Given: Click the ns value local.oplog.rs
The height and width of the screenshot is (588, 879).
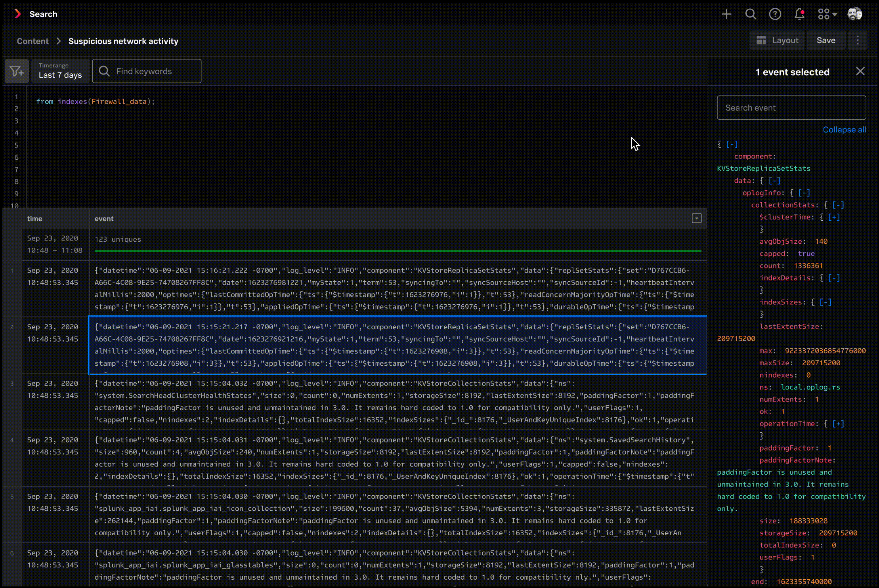Looking at the screenshot, I should click(x=810, y=388).
